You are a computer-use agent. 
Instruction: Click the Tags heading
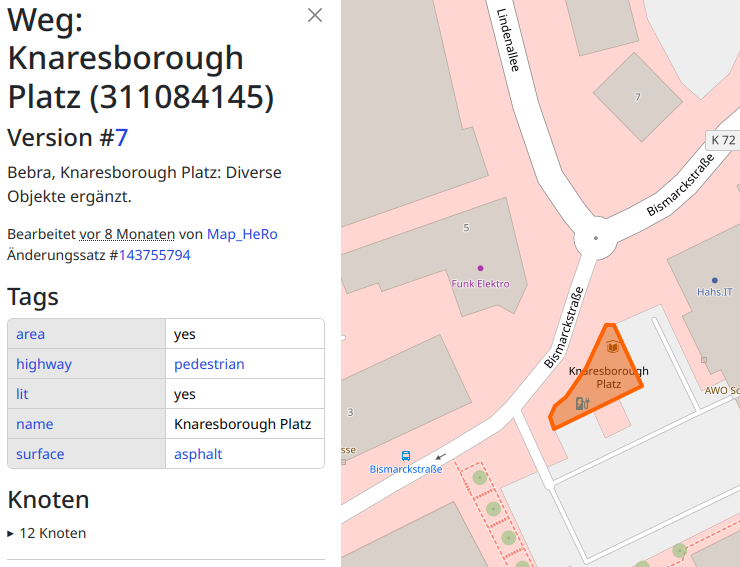pyautogui.click(x=33, y=297)
